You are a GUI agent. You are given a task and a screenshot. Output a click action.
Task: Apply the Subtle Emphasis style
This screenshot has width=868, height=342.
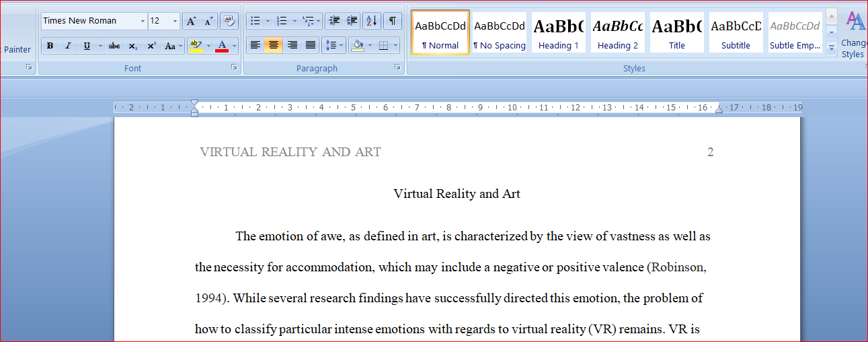pos(795,32)
